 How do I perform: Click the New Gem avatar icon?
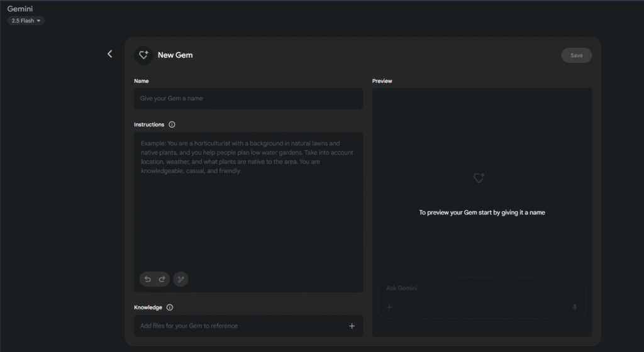[143, 55]
